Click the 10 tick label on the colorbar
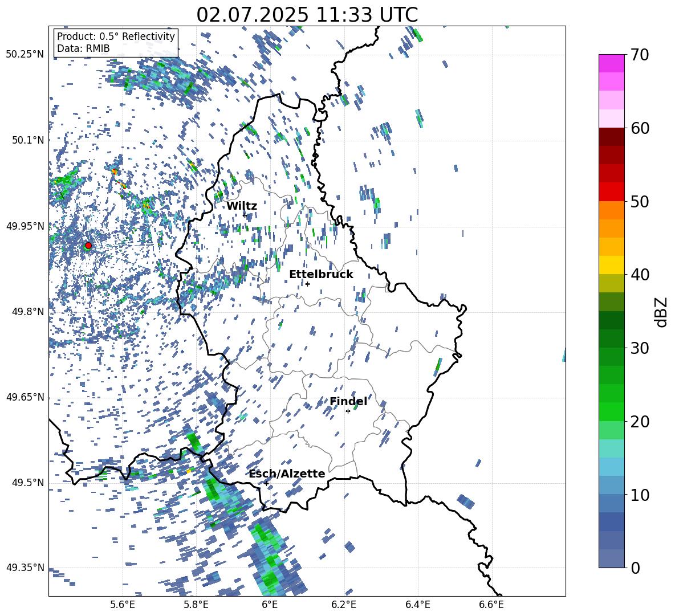This screenshot has width=675, height=616. click(640, 495)
